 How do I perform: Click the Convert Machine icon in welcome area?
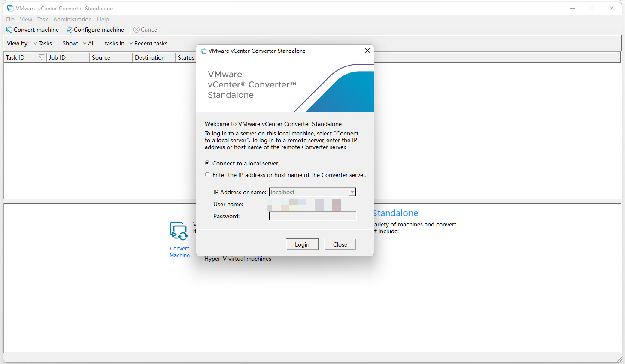(x=179, y=231)
